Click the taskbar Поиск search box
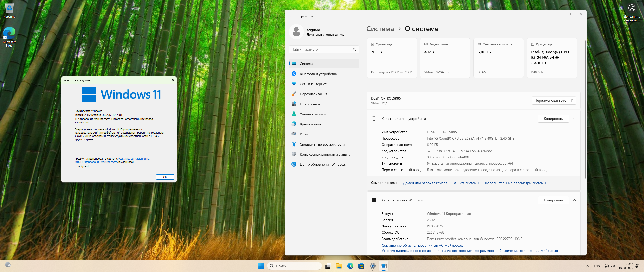644x272 pixels. tap(294, 266)
